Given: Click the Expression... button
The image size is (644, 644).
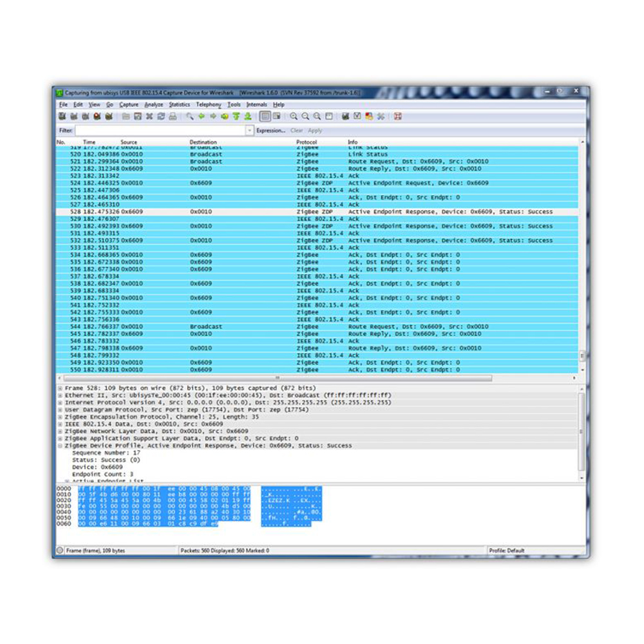Looking at the screenshot, I should (x=270, y=131).
